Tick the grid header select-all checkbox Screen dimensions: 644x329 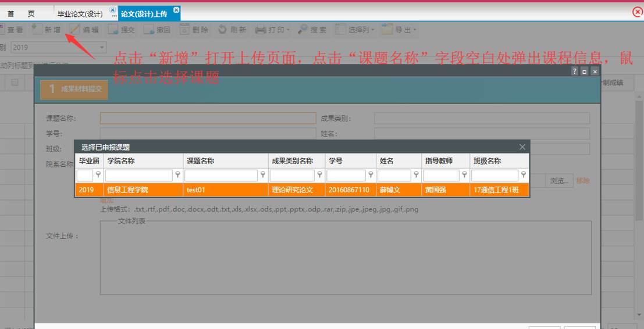(x=15, y=83)
